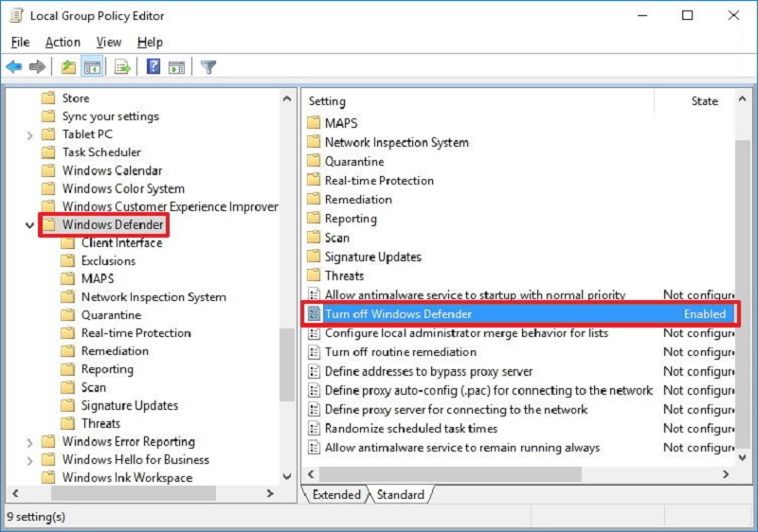Click the Enabled state of Turn off Windows Defender
The image size is (758, 532).
tap(704, 313)
